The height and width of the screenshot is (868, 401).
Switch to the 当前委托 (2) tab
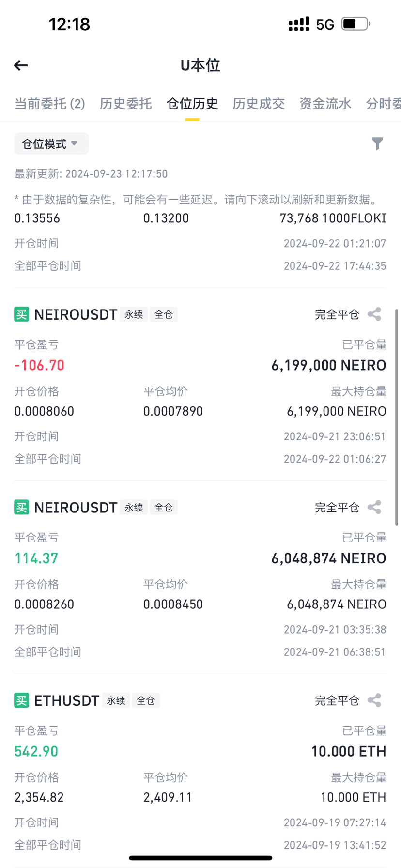pyautogui.click(x=50, y=104)
